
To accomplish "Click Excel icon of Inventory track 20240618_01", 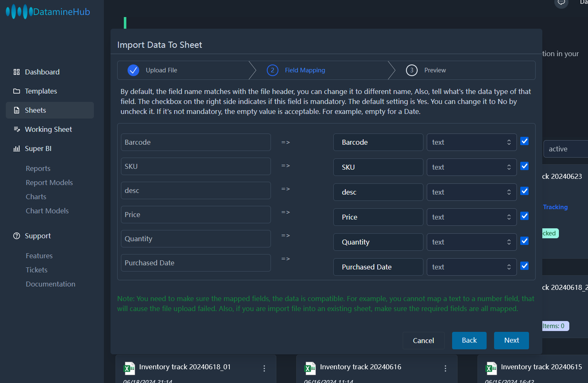I will coord(129,368).
